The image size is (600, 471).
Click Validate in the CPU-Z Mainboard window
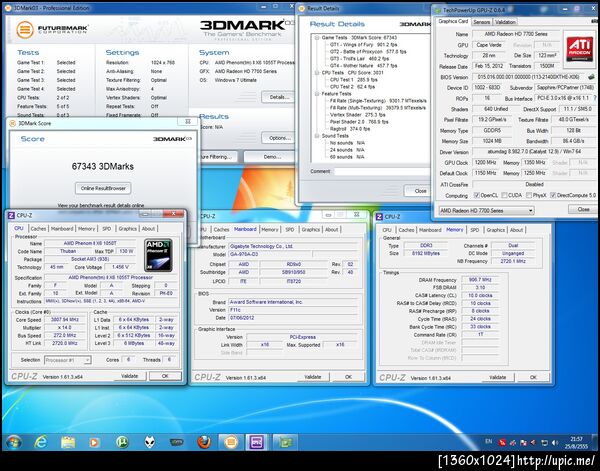(x=312, y=377)
